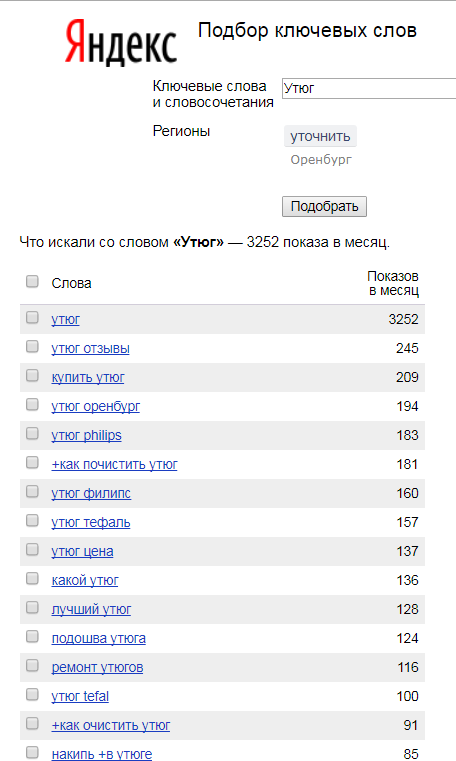Follow the подошва утюга link
The image size is (456, 761).
[98, 638]
